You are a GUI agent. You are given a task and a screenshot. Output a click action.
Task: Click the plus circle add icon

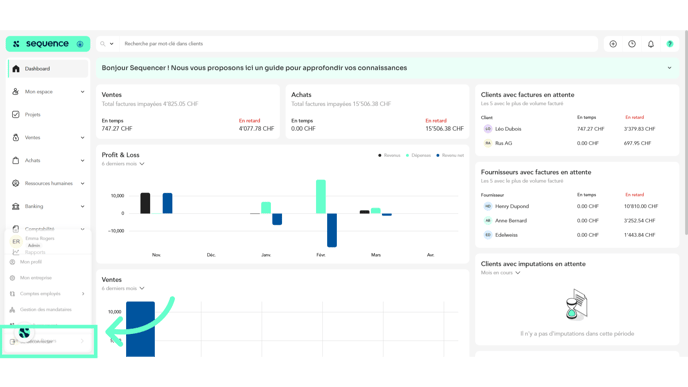pos(613,44)
